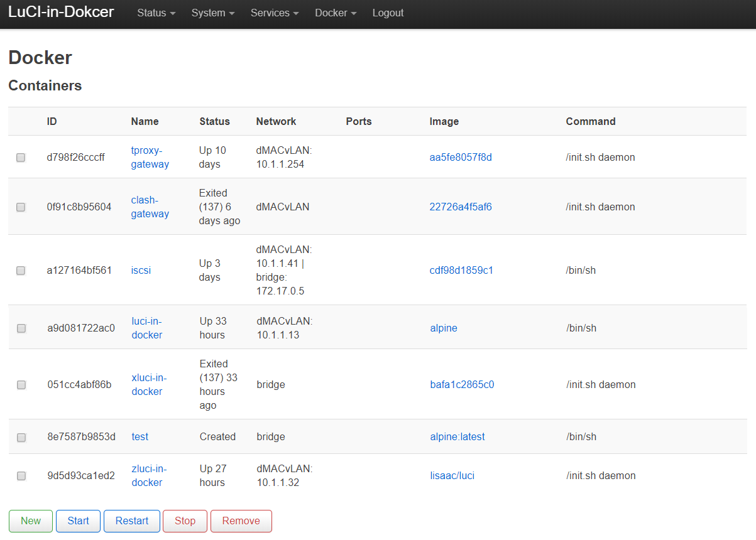
Task: Click the LuCI-in-Dokcer brand title
Action: click(x=61, y=12)
